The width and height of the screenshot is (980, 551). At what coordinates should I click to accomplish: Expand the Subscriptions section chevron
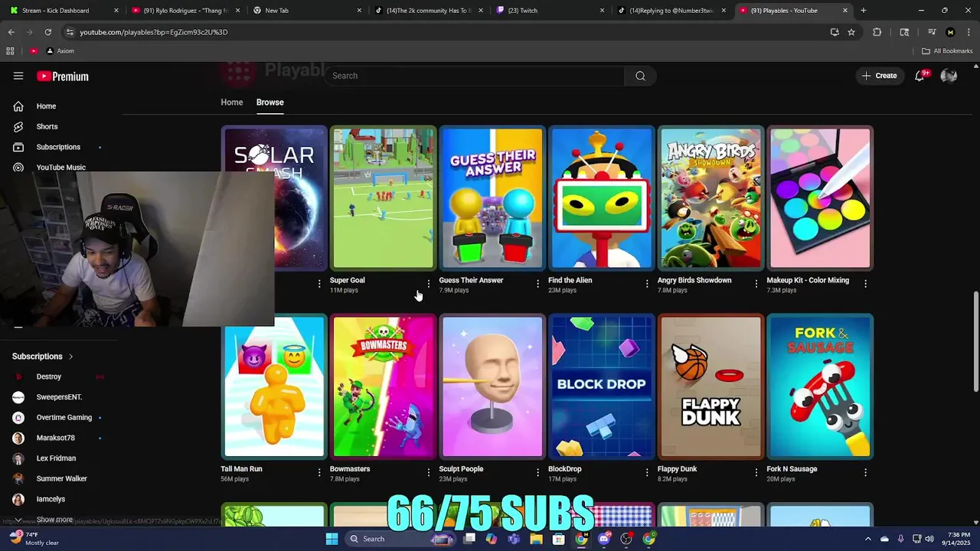coord(71,357)
